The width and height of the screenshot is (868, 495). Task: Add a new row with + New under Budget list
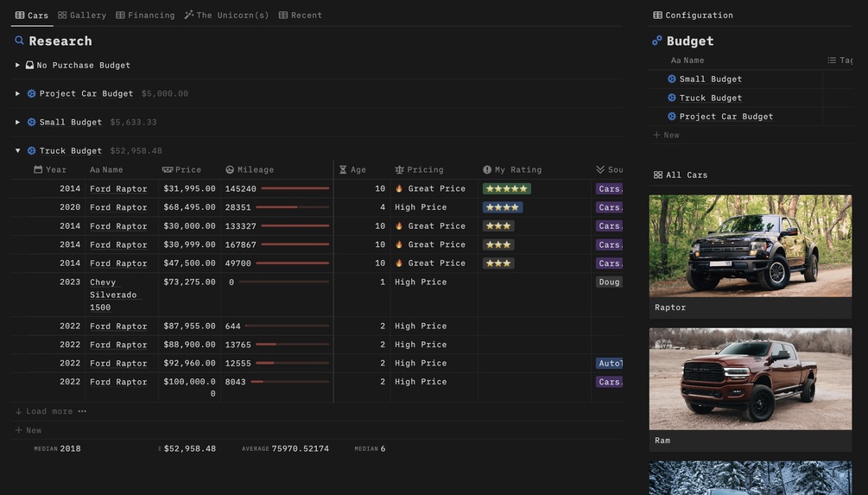(x=666, y=135)
